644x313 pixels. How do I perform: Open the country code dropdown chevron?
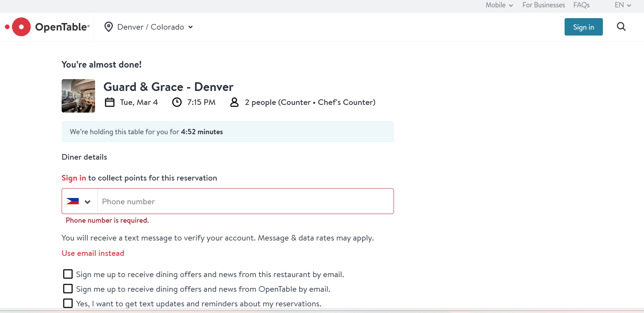point(87,201)
